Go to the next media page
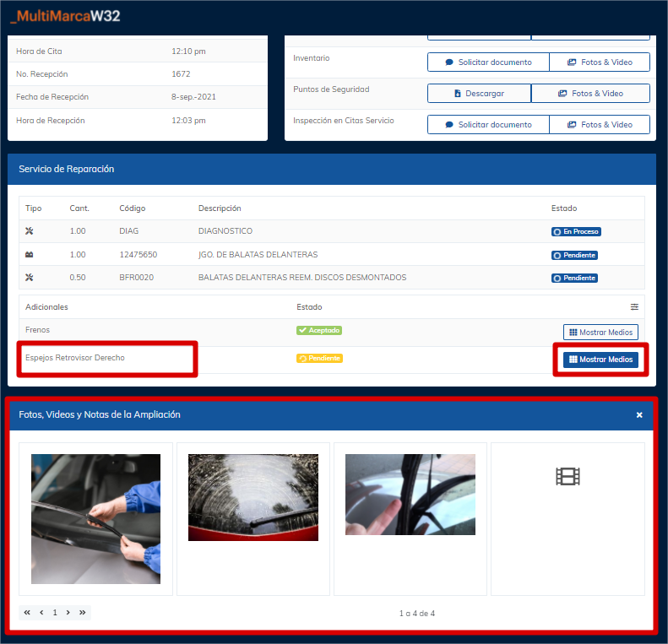The image size is (668, 644). pos(68,613)
